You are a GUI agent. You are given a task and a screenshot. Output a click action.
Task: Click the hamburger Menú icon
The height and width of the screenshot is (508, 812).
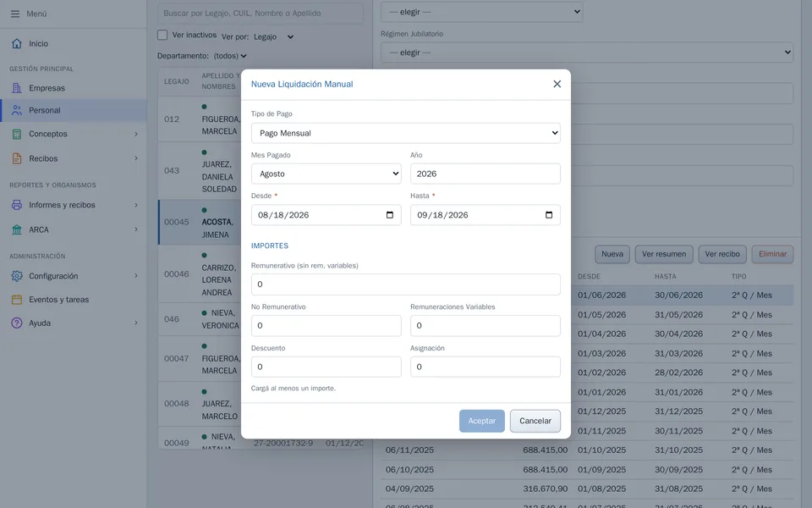point(15,14)
